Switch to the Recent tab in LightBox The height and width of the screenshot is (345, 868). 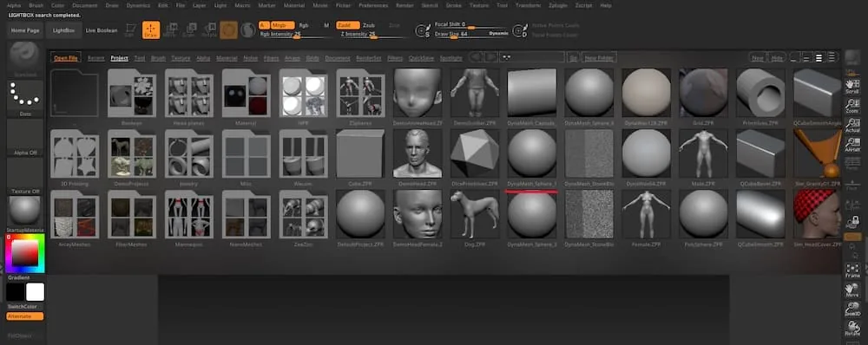95,58
